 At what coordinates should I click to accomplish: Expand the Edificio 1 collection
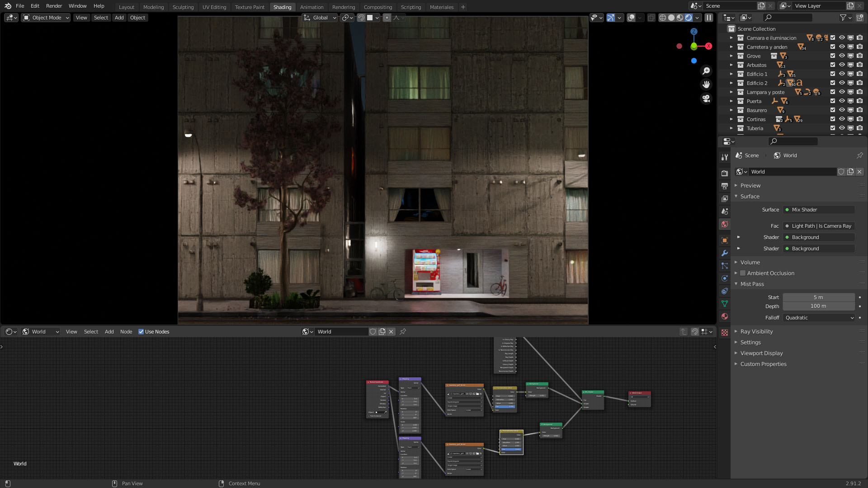click(731, 74)
